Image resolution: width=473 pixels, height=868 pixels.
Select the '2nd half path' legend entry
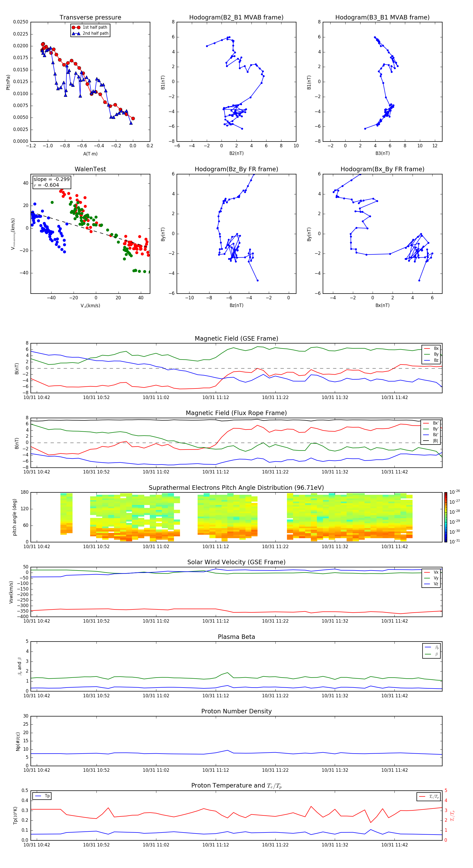(90, 33)
